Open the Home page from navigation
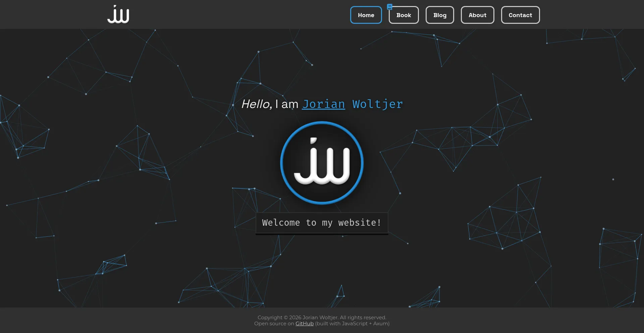 click(366, 15)
